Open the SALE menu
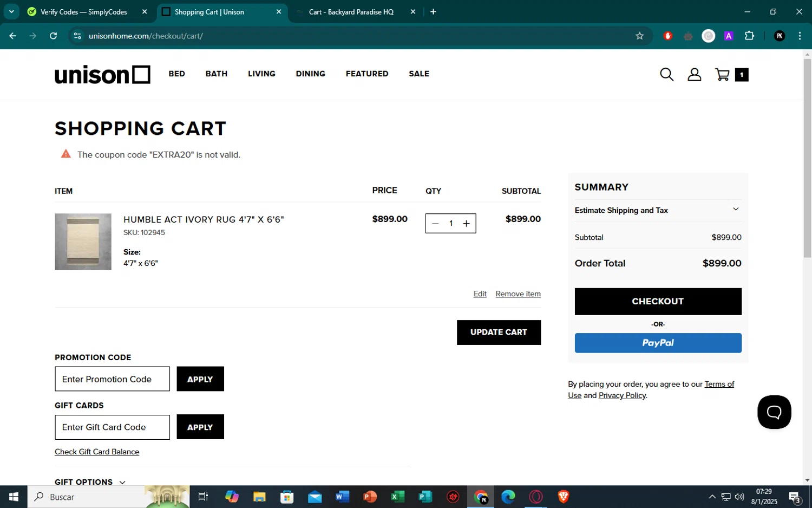 point(419,74)
